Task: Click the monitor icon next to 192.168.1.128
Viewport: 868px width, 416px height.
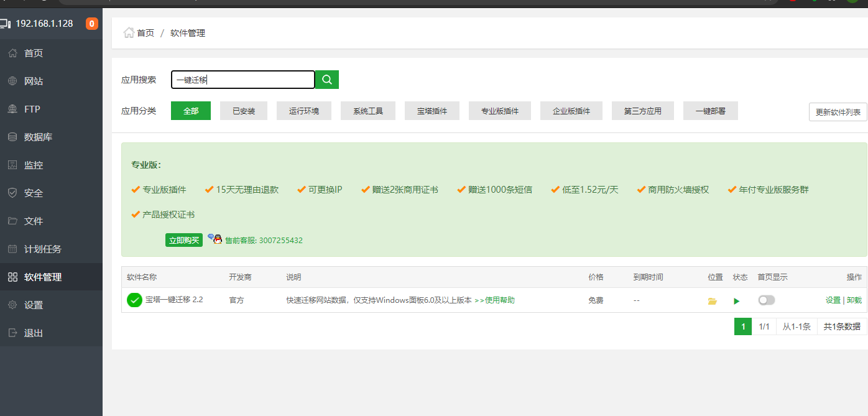Action: pyautogui.click(x=5, y=24)
